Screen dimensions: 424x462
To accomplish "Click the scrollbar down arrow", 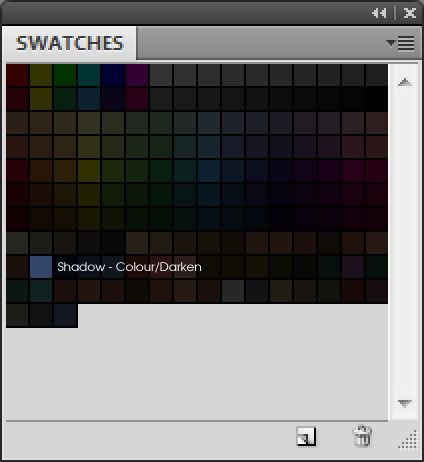I will (405, 404).
